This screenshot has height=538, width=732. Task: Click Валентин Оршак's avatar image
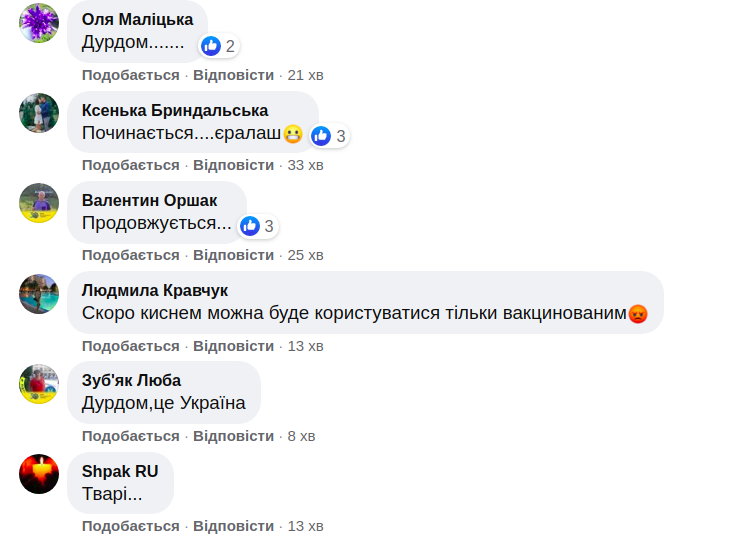pyautogui.click(x=39, y=203)
